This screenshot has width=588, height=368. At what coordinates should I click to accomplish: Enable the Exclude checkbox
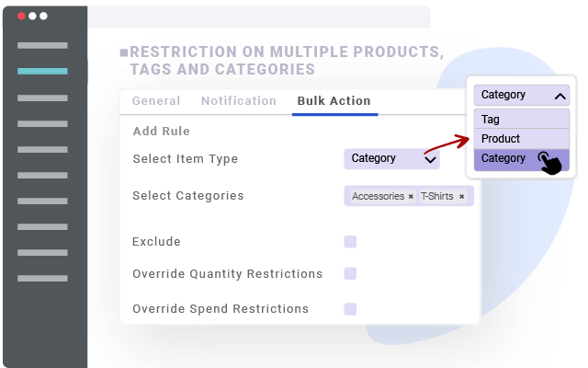[350, 242]
